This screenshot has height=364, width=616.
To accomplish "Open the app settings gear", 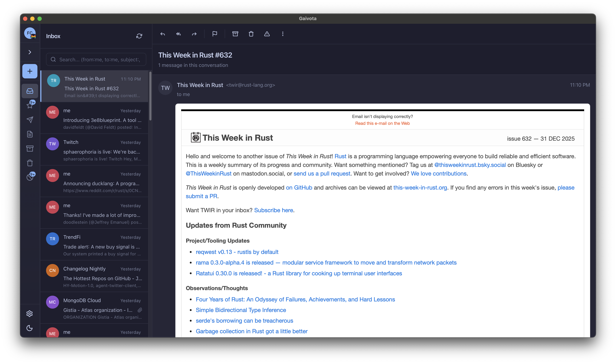I will (30, 313).
